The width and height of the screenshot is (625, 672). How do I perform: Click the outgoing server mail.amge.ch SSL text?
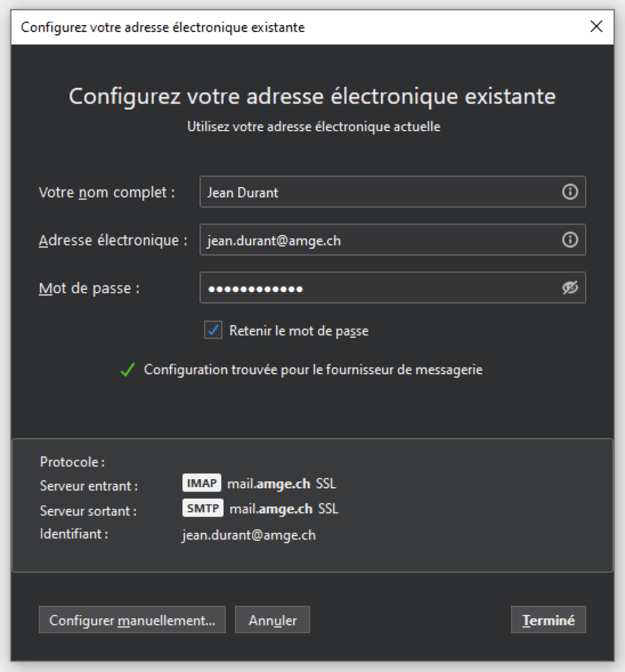coord(283,509)
